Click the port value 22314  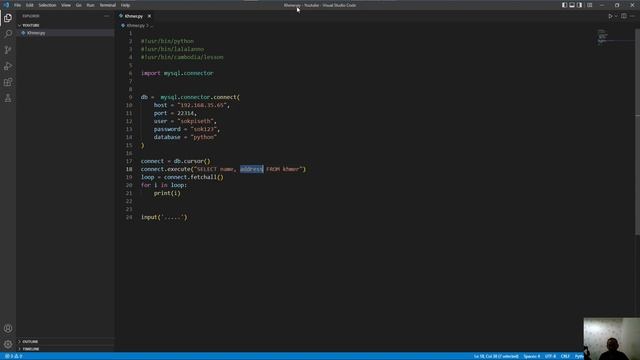185,113
